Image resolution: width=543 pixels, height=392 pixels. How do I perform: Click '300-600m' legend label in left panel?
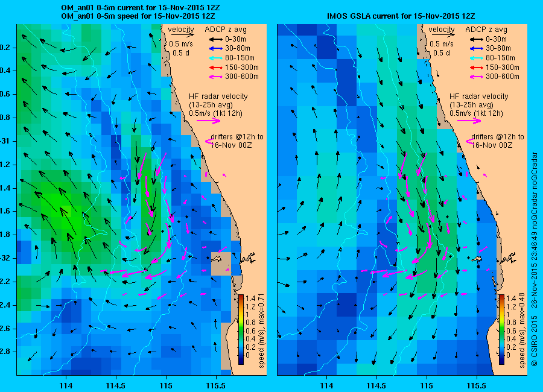coord(242,77)
